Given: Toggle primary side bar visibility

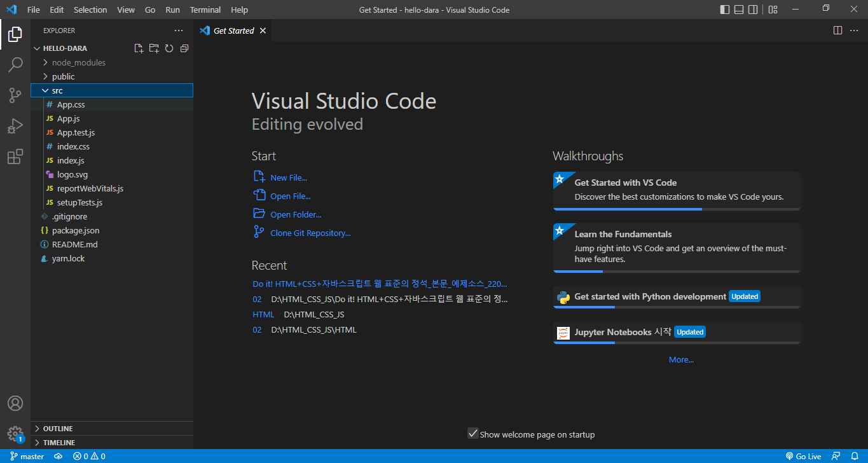Looking at the screenshot, I should [725, 10].
